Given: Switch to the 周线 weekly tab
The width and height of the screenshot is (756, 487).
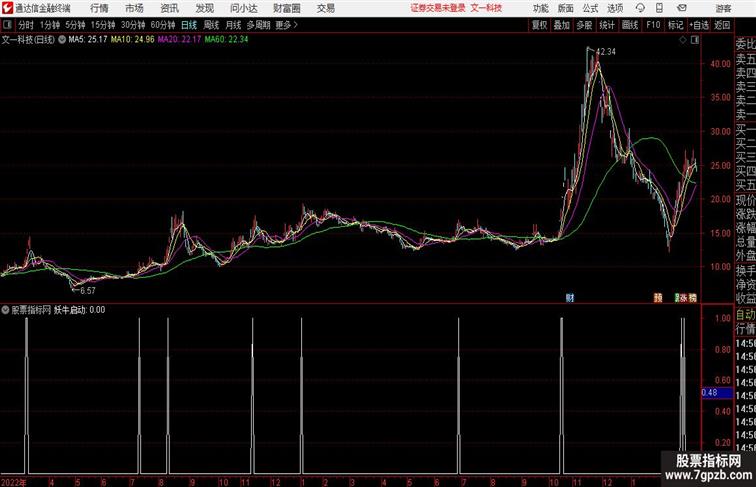Looking at the screenshot, I should coord(211,25).
